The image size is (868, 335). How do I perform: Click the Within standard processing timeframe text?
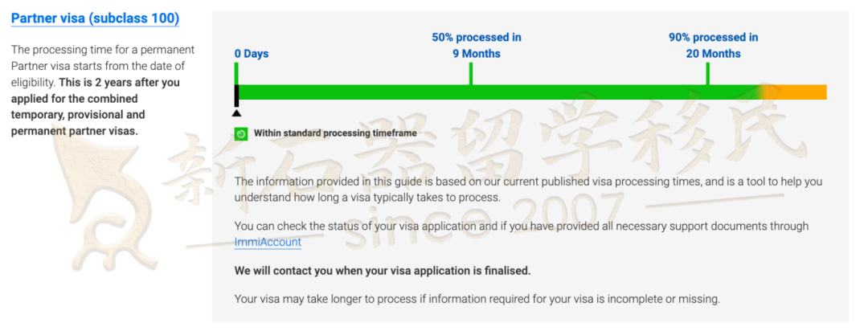(335, 133)
